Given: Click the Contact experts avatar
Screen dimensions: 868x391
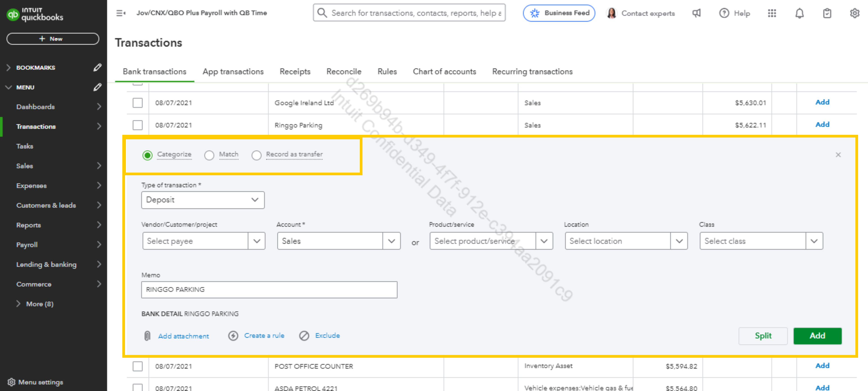Looking at the screenshot, I should [612, 13].
